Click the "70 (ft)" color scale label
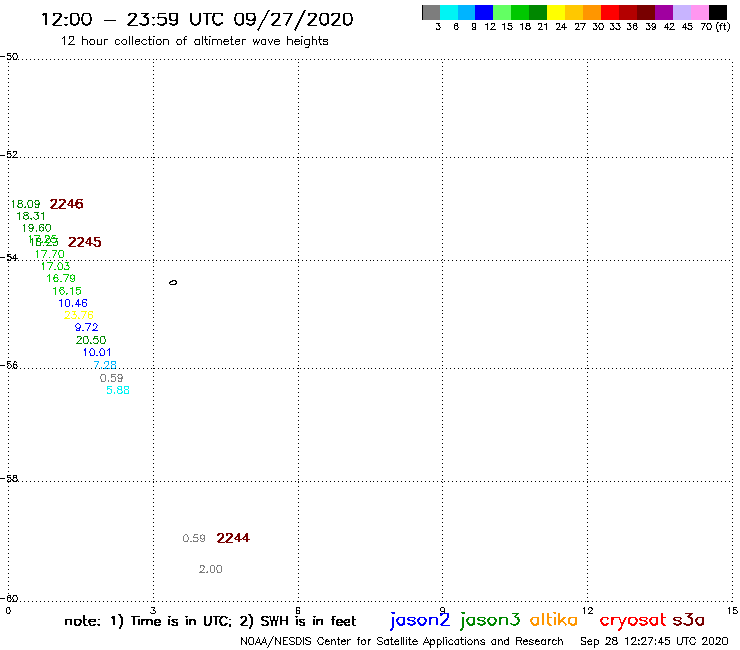Screen dimensions: 740x650 (715, 27)
